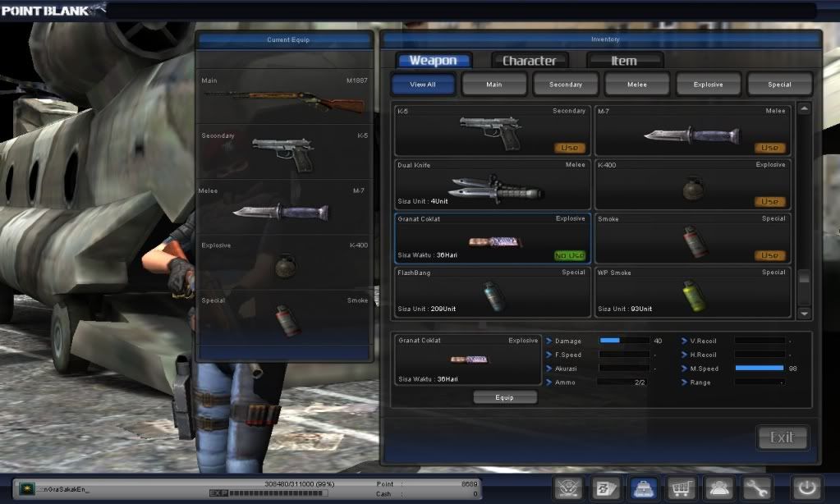
Task: Click the Smoke grenade in Current Equip
Action: 287,320
